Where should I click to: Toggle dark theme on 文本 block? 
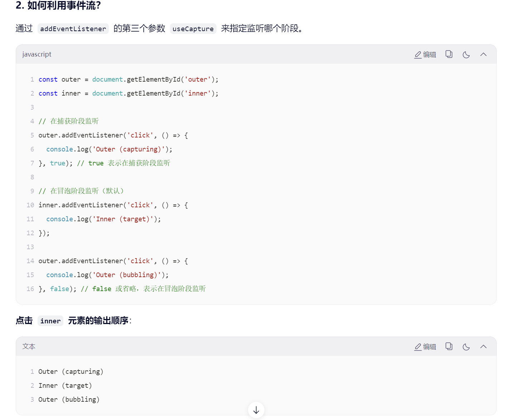(466, 347)
